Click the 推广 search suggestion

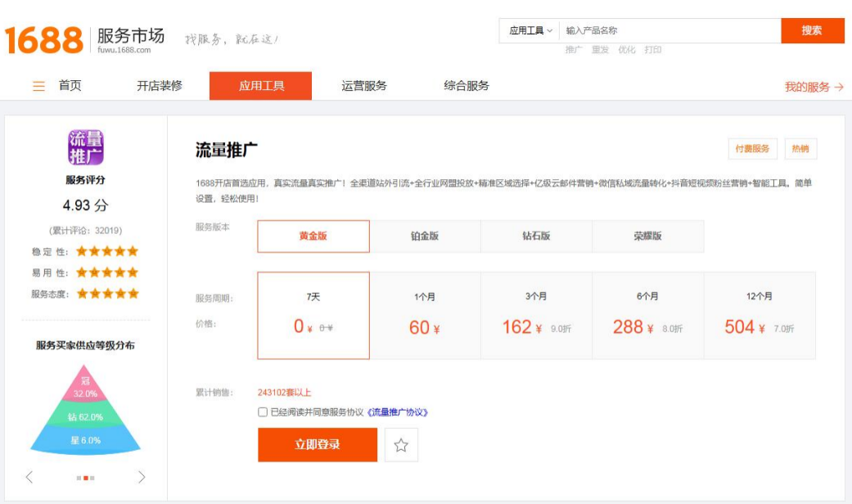point(573,49)
